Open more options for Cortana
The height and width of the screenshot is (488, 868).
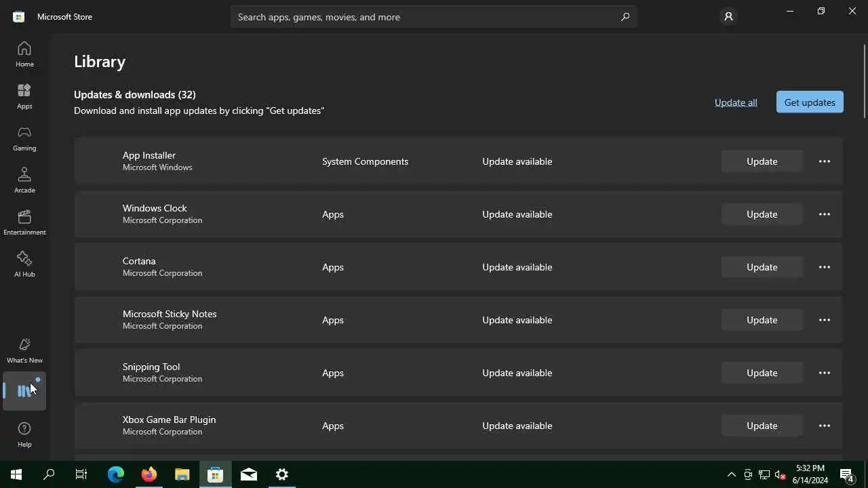click(825, 267)
